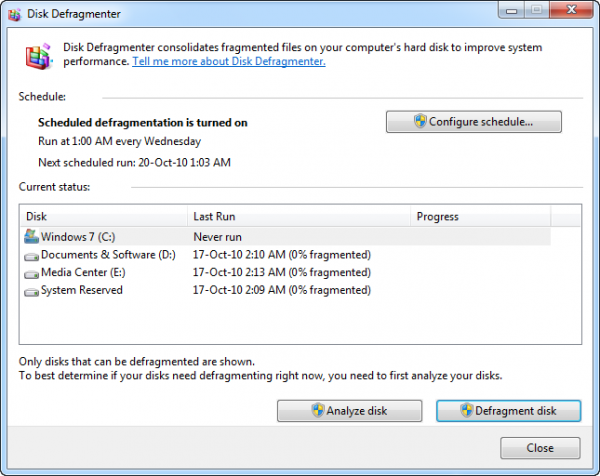Click shield icon on Analyze disk button
This screenshot has width=600, height=476.
pos(317,411)
